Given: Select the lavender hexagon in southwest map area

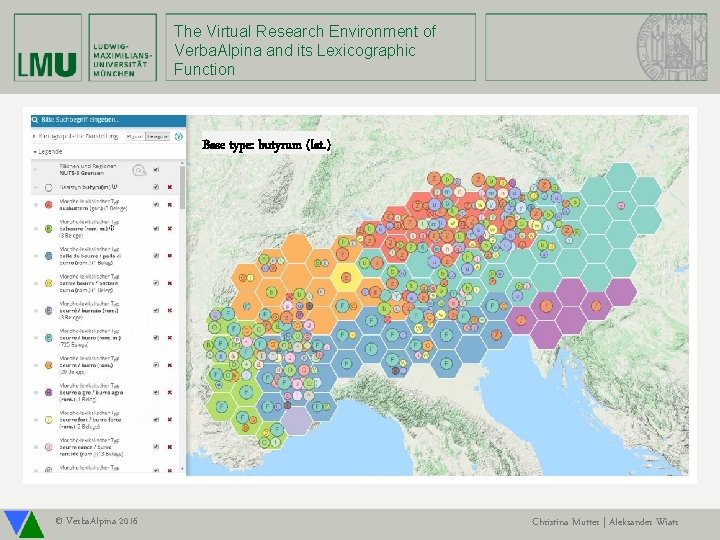Looking at the screenshot, I should point(297,421).
